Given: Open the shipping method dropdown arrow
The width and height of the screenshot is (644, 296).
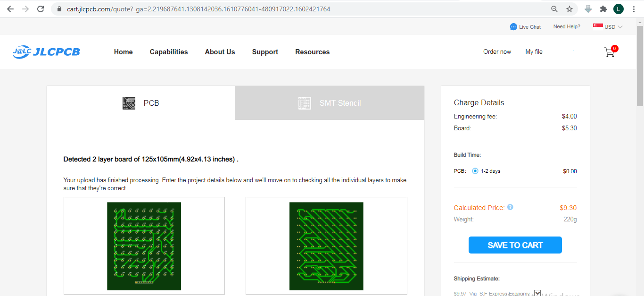Looking at the screenshot, I should pos(537,293).
